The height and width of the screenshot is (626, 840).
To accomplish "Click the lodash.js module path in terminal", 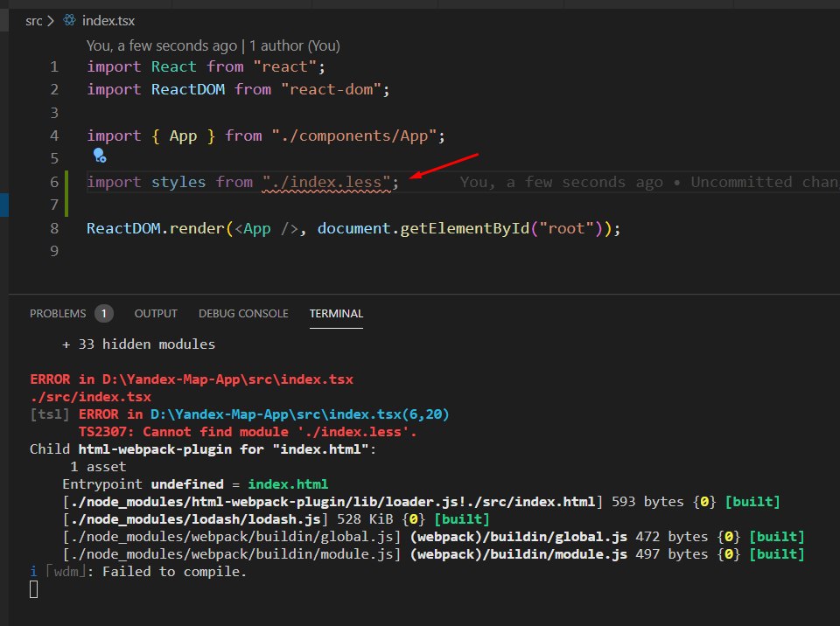I will pos(195,519).
